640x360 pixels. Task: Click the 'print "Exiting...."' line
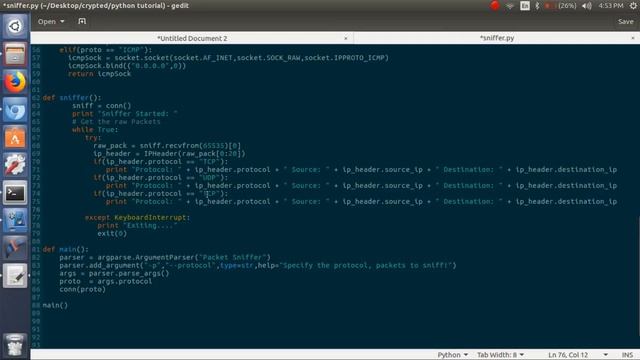point(137,225)
